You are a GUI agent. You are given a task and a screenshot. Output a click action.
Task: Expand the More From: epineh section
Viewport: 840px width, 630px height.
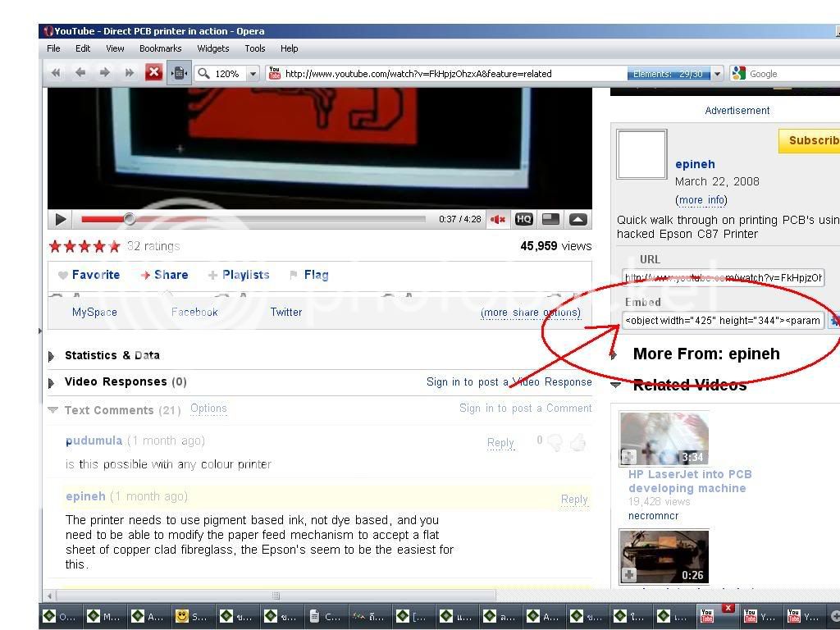[614, 354]
